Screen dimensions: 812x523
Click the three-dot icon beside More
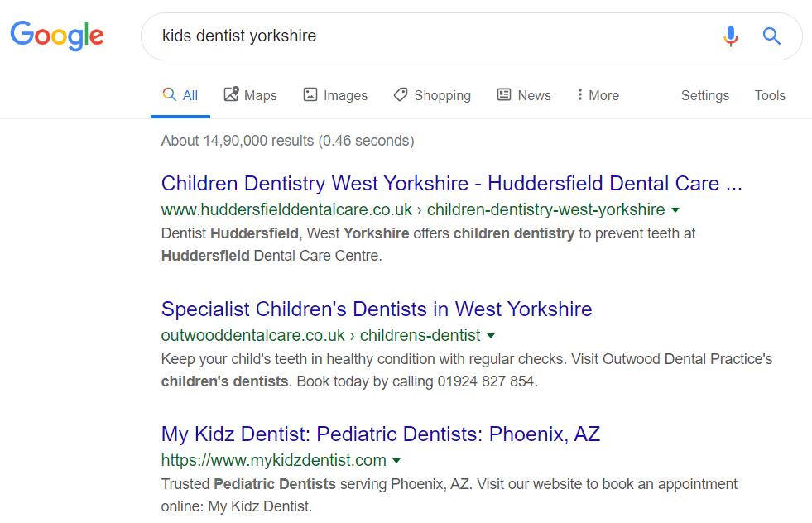tap(579, 95)
